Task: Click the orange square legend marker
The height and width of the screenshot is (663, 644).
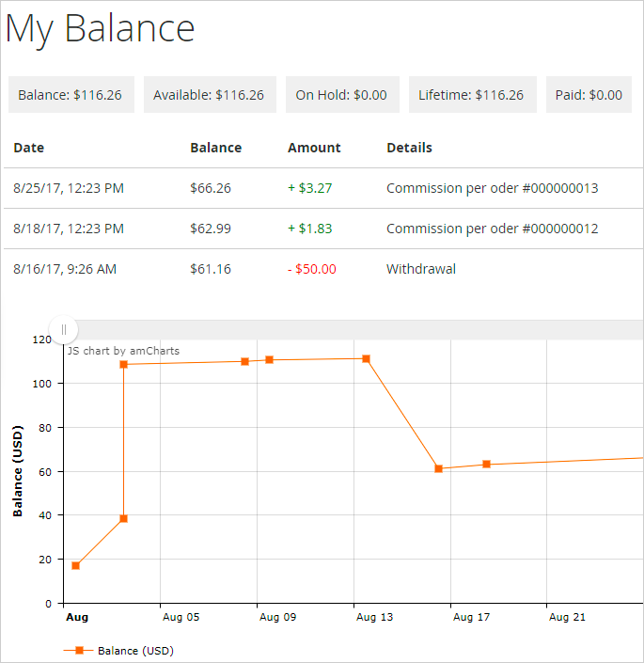Action: tap(80, 650)
